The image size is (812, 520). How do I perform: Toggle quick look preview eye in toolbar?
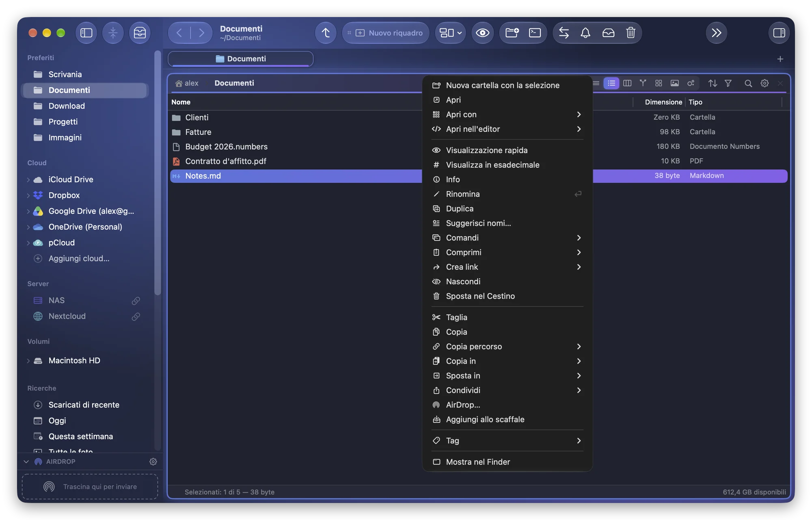(482, 33)
